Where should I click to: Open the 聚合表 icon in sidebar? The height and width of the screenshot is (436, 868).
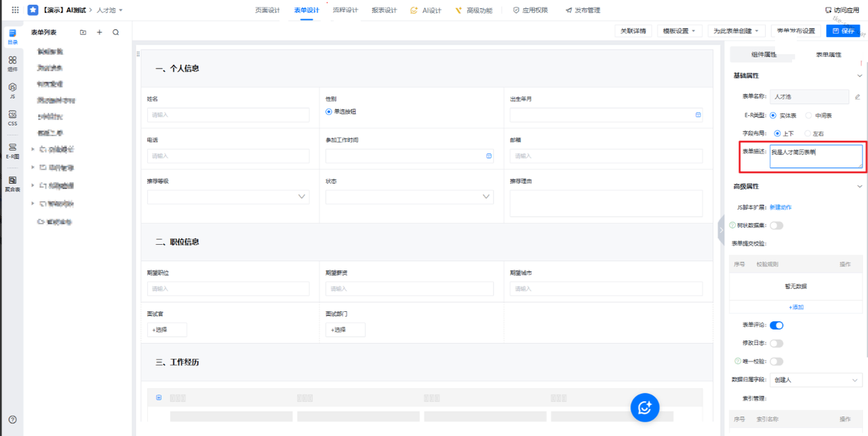pos(12,184)
